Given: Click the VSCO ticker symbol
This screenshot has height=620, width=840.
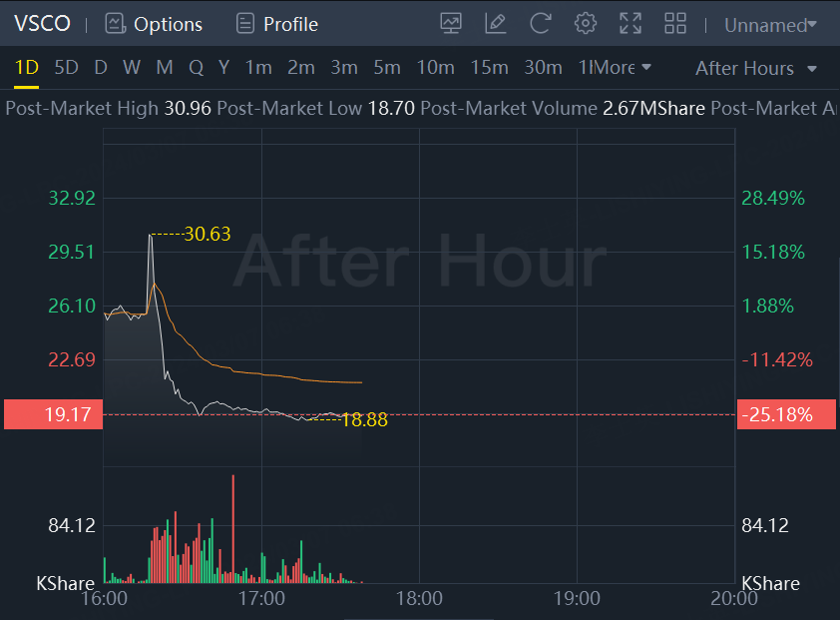Looking at the screenshot, I should click(x=41, y=23).
